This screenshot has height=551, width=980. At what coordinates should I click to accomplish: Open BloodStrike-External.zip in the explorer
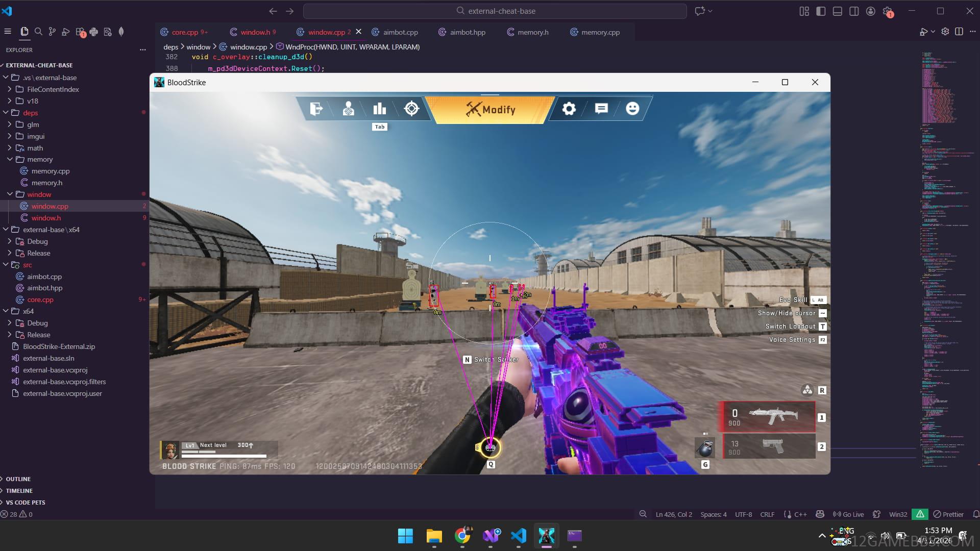coord(59,346)
